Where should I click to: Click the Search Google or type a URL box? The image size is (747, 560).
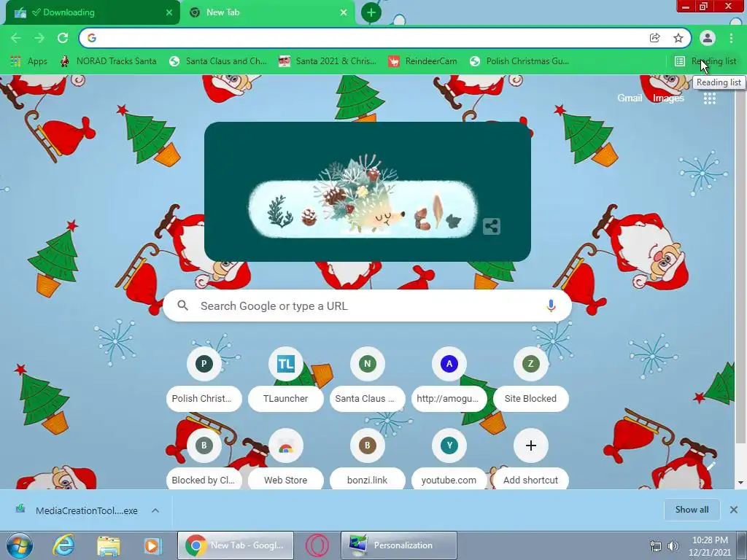(368, 306)
